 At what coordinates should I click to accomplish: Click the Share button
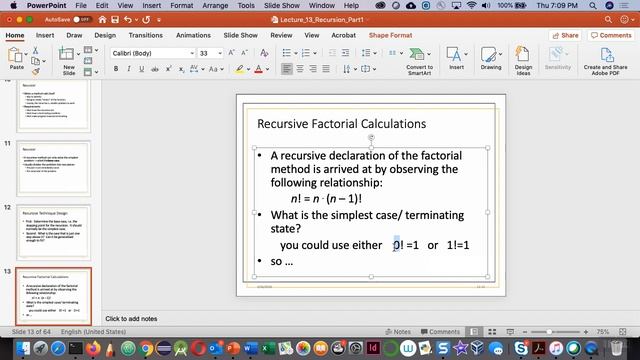click(565, 35)
